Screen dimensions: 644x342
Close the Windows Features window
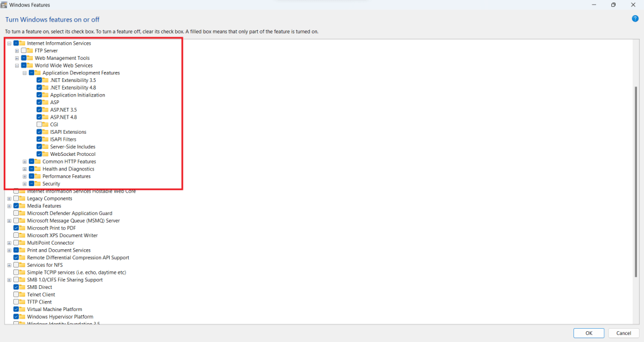(633, 5)
